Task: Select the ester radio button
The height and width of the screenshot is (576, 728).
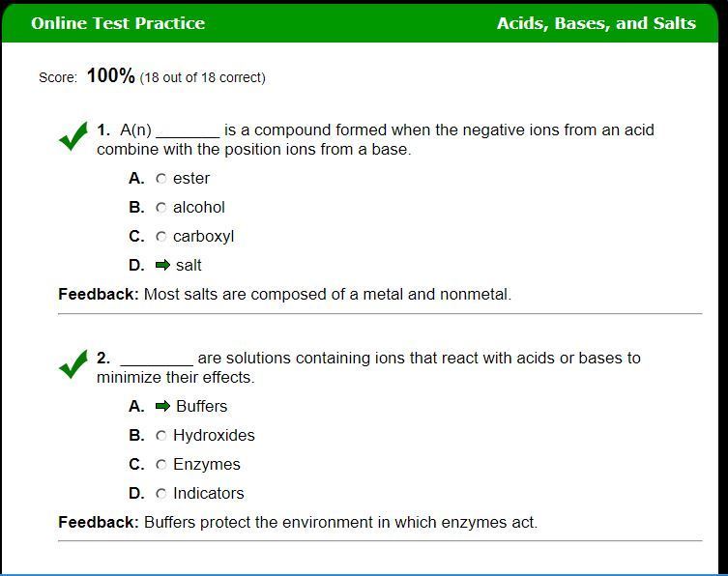Action: click(161, 179)
